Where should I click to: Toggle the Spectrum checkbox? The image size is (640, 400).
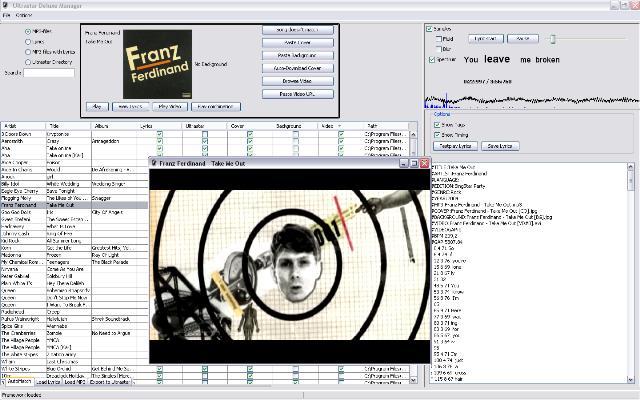pos(432,60)
